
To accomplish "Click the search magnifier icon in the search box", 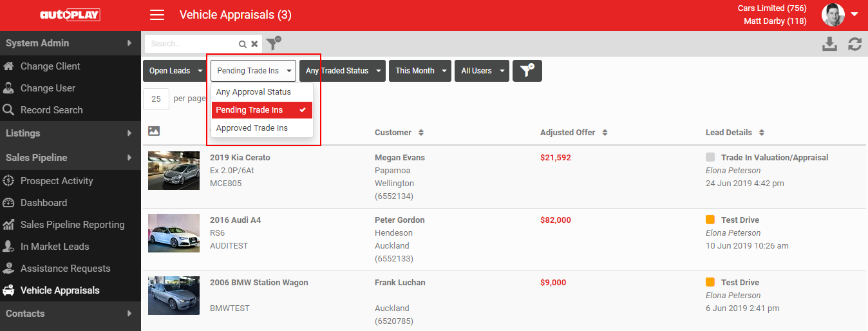I will click(x=243, y=44).
